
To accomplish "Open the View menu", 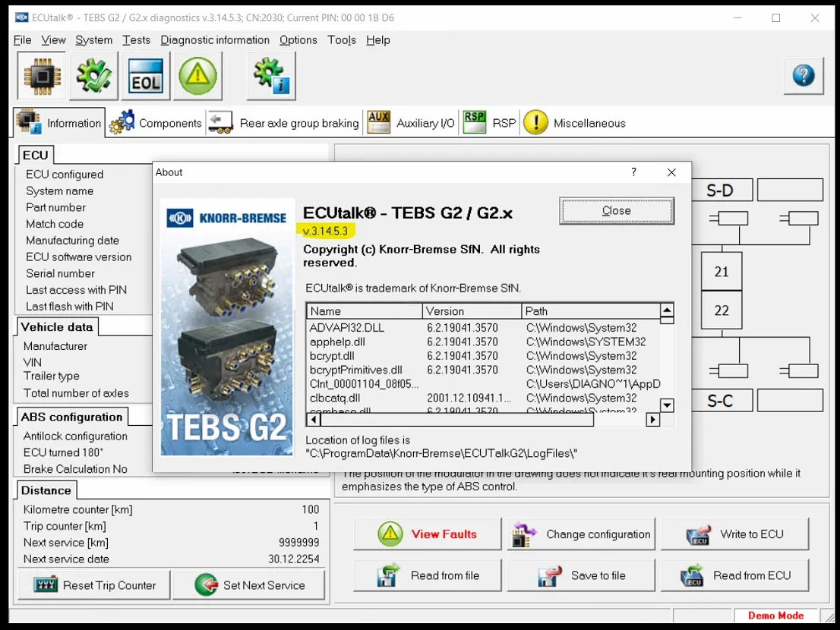I will [x=54, y=40].
